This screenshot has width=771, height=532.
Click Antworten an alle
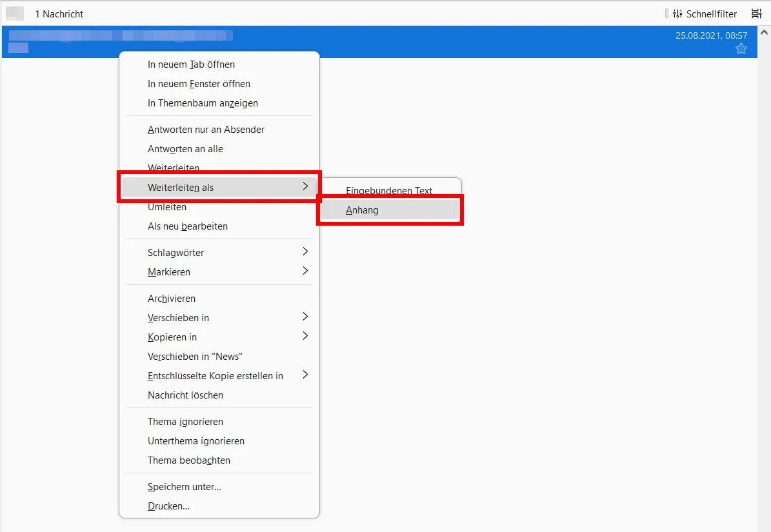pyautogui.click(x=185, y=149)
